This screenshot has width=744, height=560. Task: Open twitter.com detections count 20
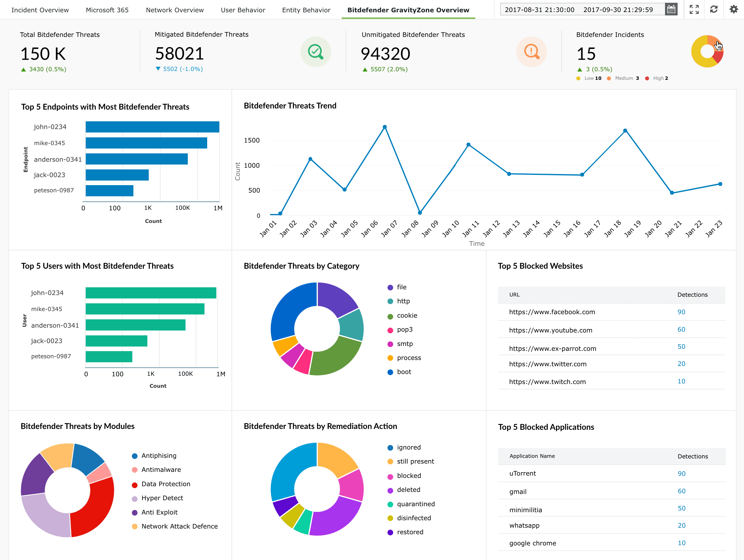coord(681,364)
